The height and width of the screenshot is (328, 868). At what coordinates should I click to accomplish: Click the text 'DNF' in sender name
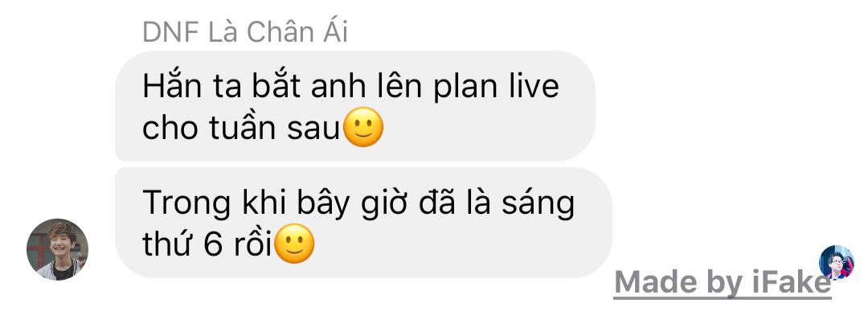pos(170,33)
